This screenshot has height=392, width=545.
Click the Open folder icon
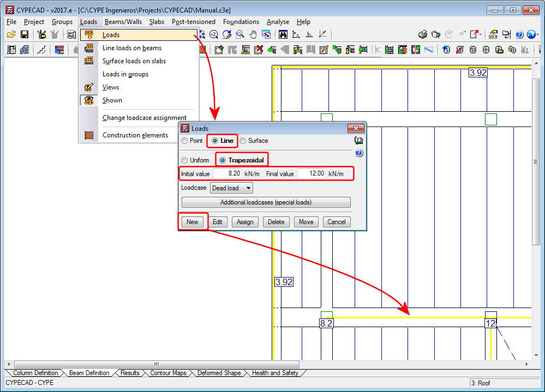[x=11, y=34]
